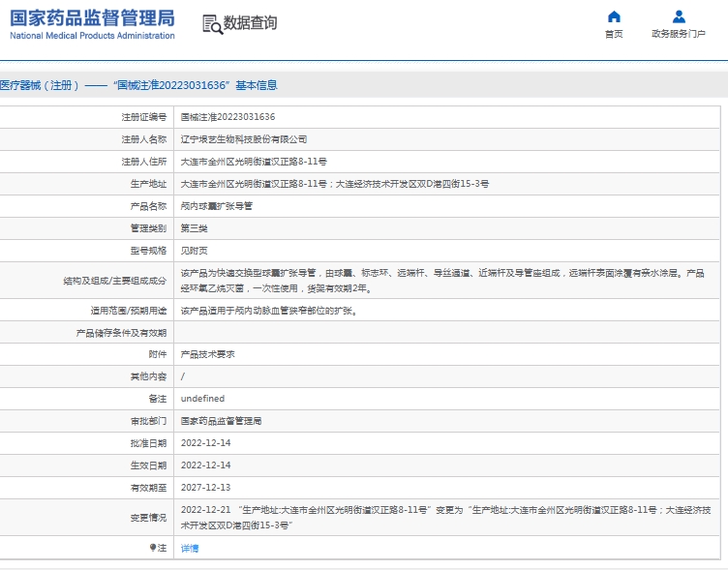Select expiry date 2027-12-13
This screenshot has width=728, height=570.
205,488
